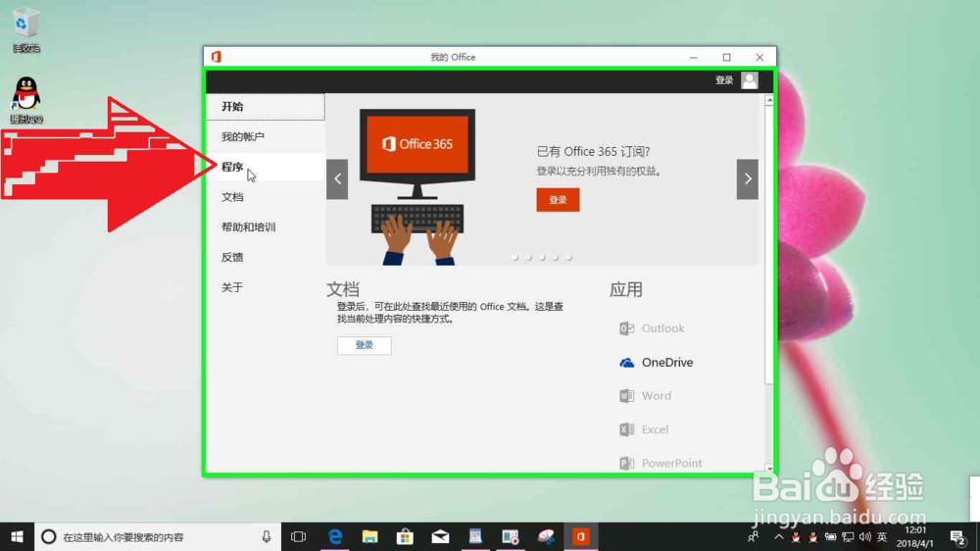Show the previous banner slide
The height and width of the screenshot is (551, 980).
click(x=337, y=178)
